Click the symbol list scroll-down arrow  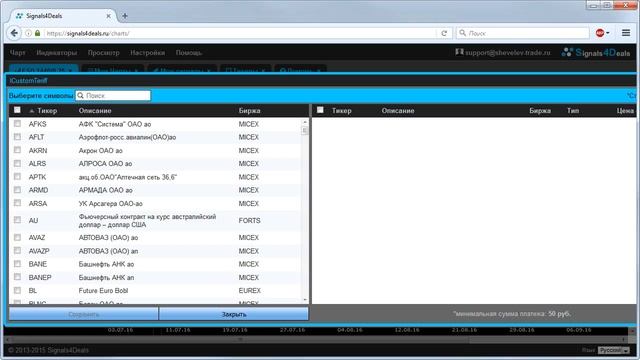305,300
